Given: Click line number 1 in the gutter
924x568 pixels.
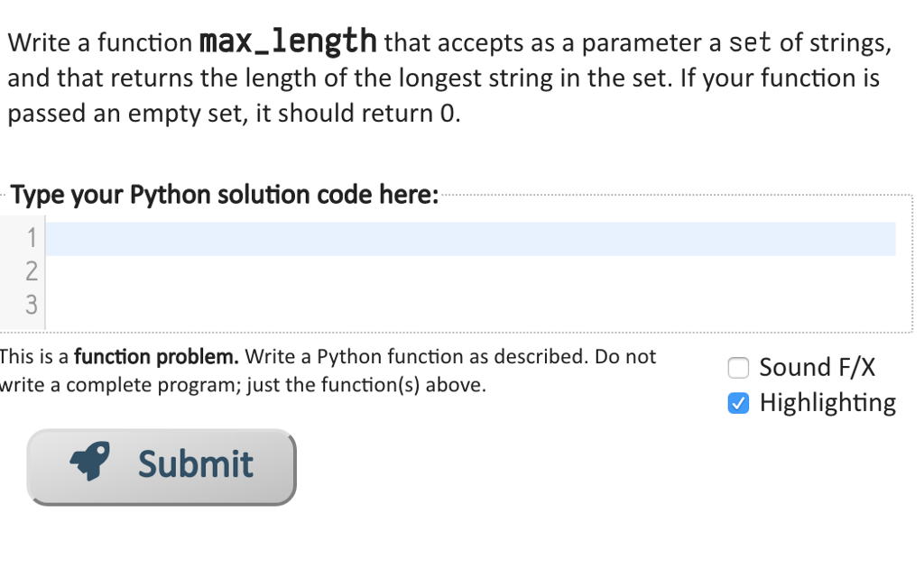Looking at the screenshot, I should click(32, 238).
